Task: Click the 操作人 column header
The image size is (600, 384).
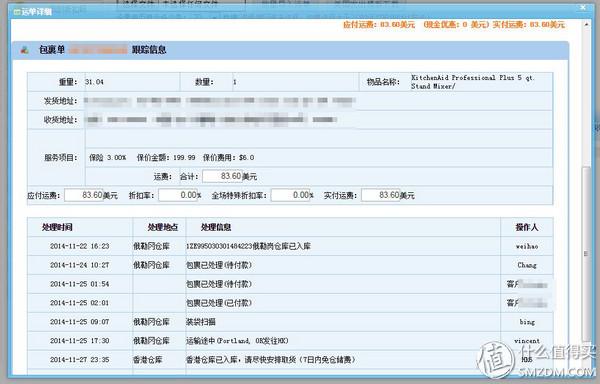Action: tap(527, 227)
